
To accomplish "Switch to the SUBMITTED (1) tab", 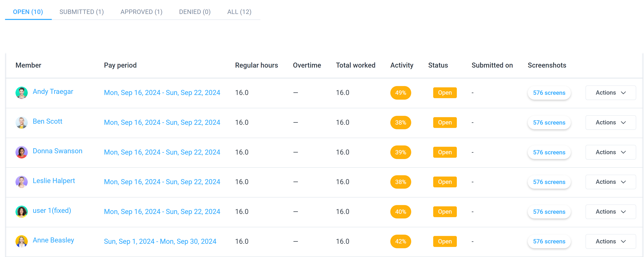I will [x=82, y=12].
